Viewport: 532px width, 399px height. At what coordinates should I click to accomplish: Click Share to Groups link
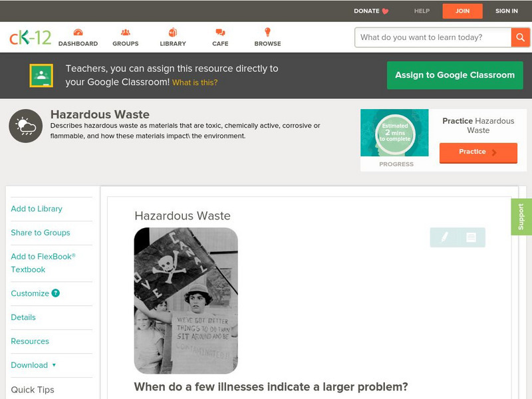click(41, 232)
